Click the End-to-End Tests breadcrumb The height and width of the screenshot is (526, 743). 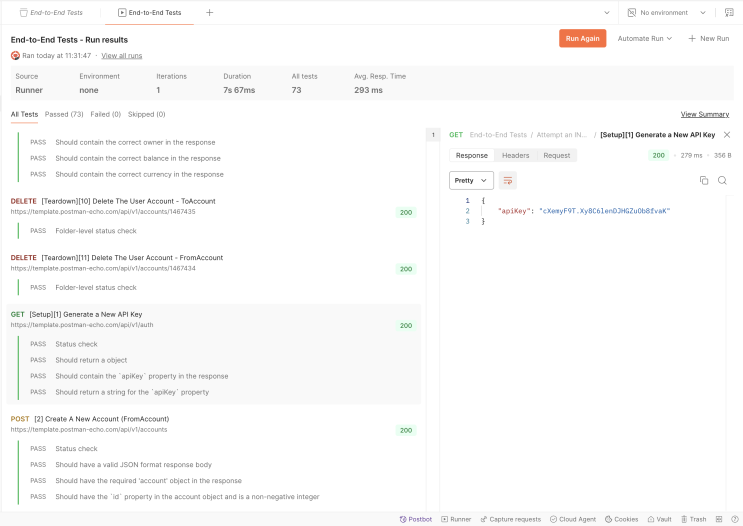point(498,135)
